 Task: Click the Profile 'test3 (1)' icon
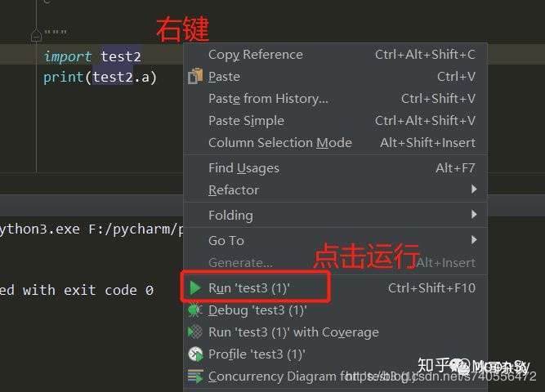click(x=195, y=354)
